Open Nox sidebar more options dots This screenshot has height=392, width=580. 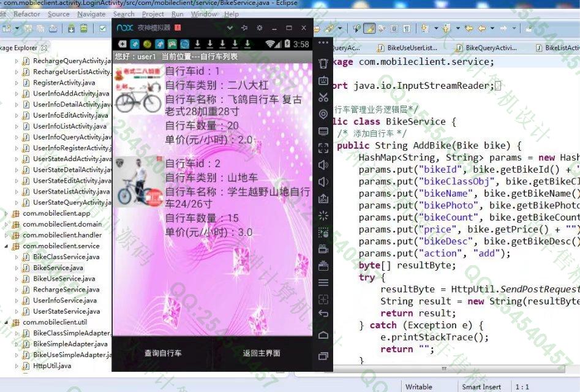click(323, 43)
